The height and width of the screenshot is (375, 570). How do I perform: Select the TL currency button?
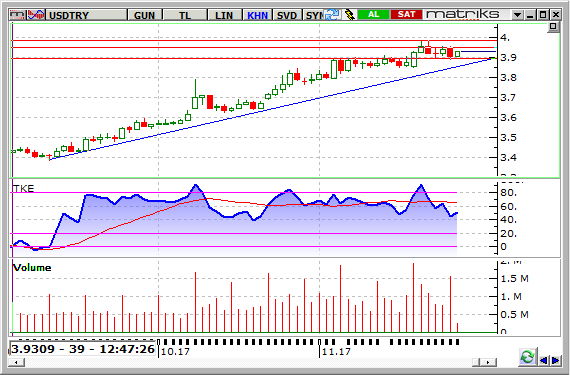click(x=185, y=15)
